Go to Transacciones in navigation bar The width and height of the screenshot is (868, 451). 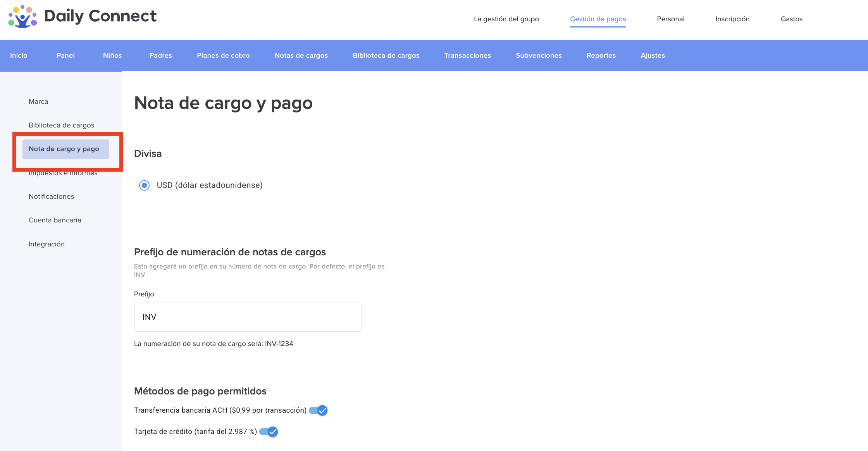pos(467,55)
